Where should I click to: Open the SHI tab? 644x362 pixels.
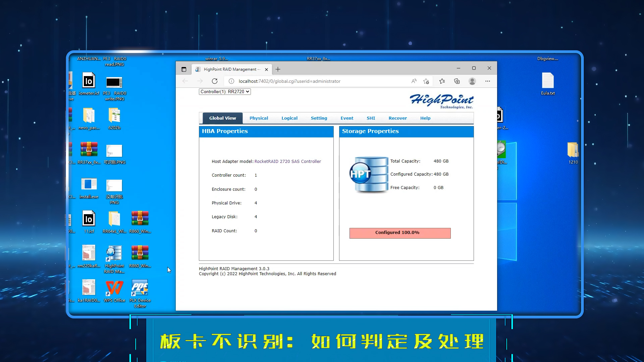click(x=371, y=118)
